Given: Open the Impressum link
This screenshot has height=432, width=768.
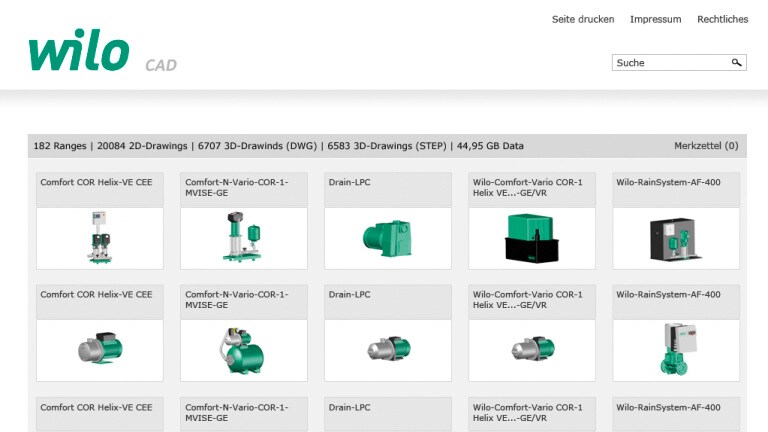Looking at the screenshot, I should pyautogui.click(x=655, y=20).
